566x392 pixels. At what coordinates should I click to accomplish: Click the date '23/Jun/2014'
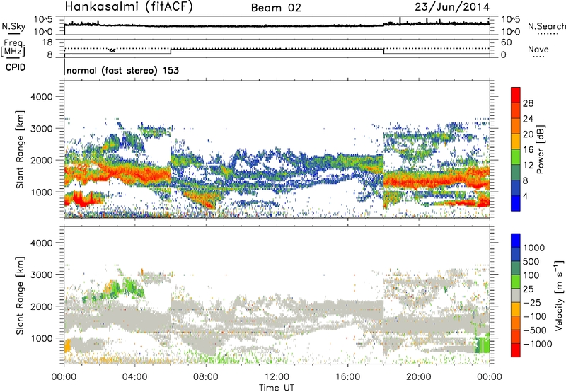(x=452, y=7)
